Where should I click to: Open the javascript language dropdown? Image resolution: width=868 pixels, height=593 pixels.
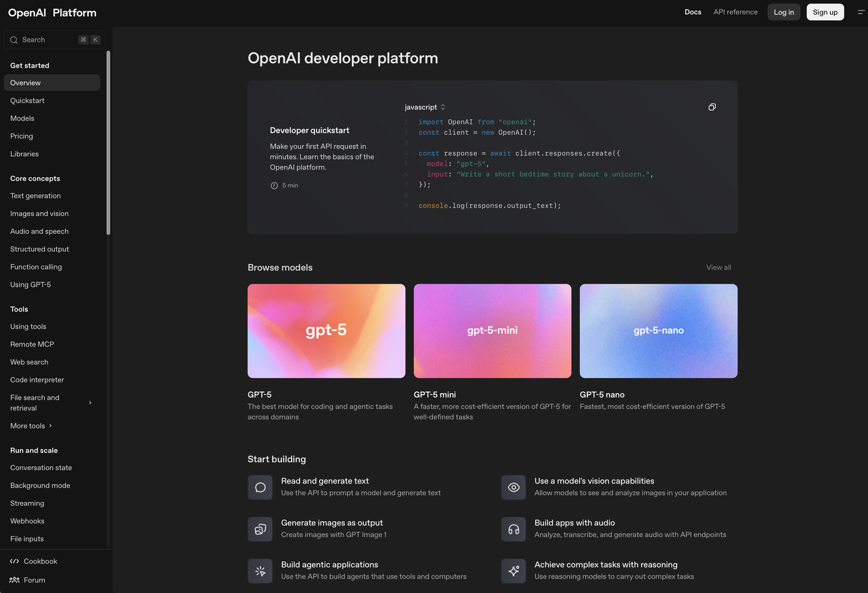pos(425,107)
